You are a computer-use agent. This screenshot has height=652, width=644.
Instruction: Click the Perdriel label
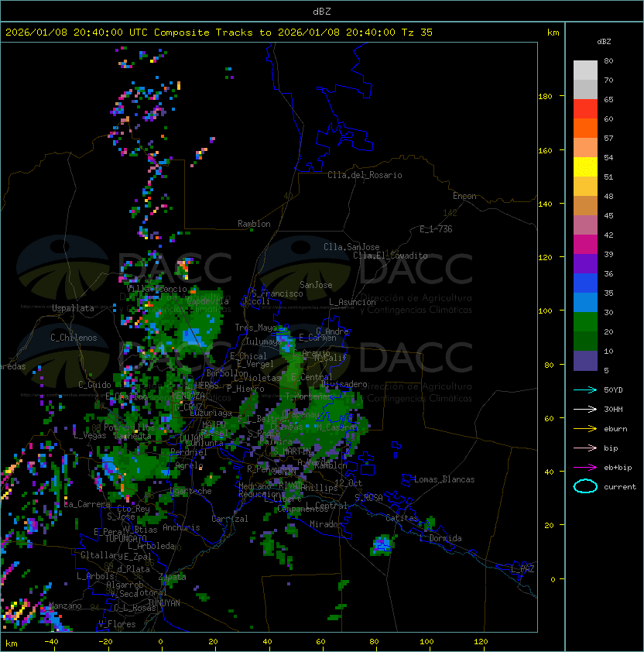[188, 452]
